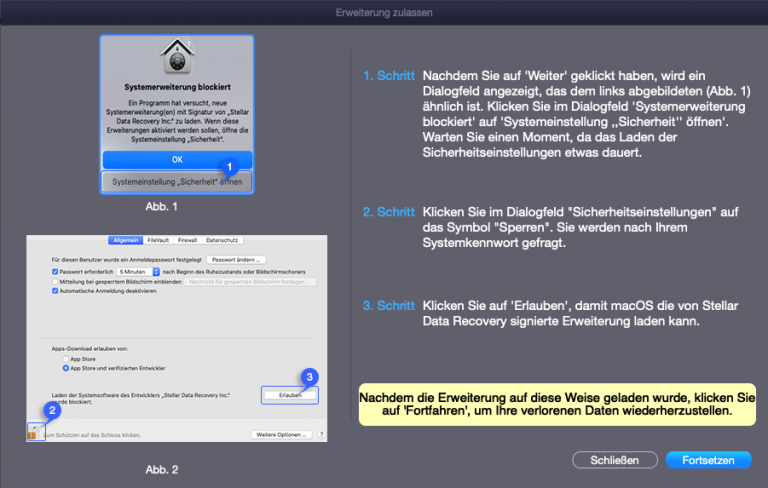
Task: Click the Erlauben button
Action: click(291, 396)
